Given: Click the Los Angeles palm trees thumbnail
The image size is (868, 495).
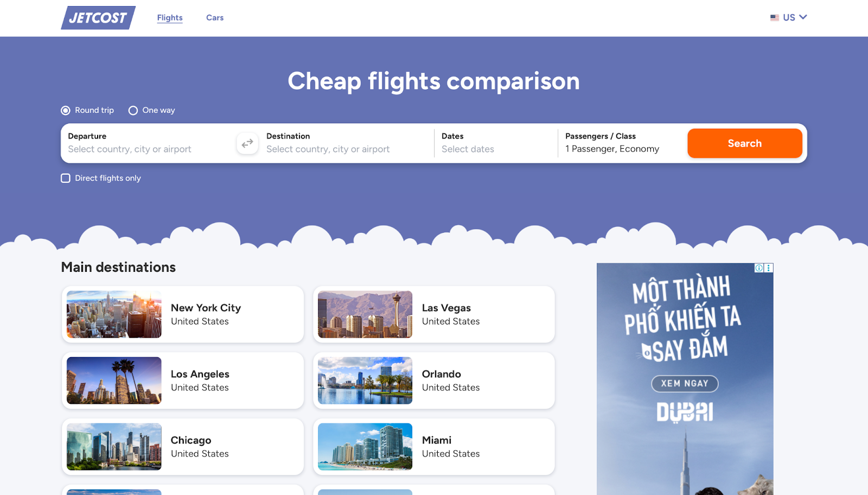Looking at the screenshot, I should point(114,380).
